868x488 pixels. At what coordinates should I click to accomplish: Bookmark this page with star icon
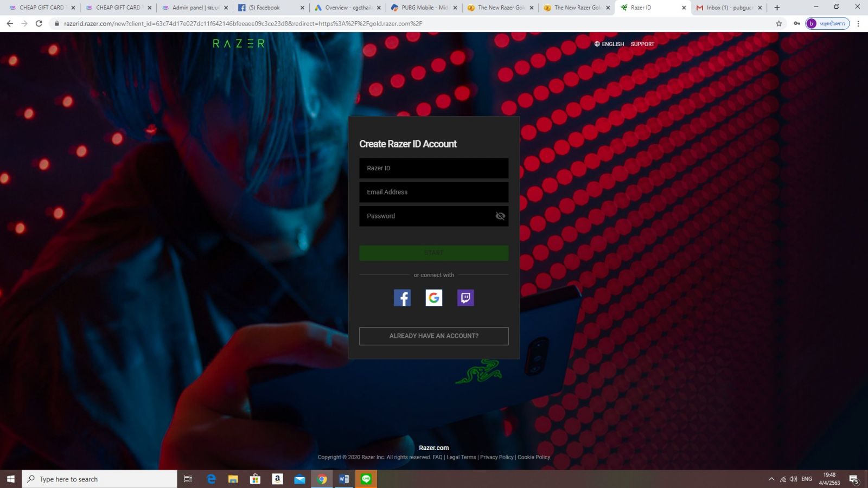coord(779,23)
